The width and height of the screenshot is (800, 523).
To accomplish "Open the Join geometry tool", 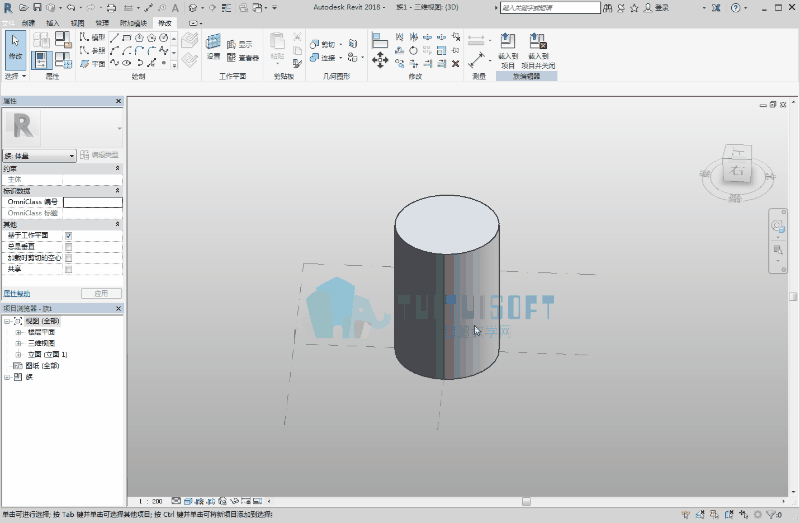I will click(322, 58).
